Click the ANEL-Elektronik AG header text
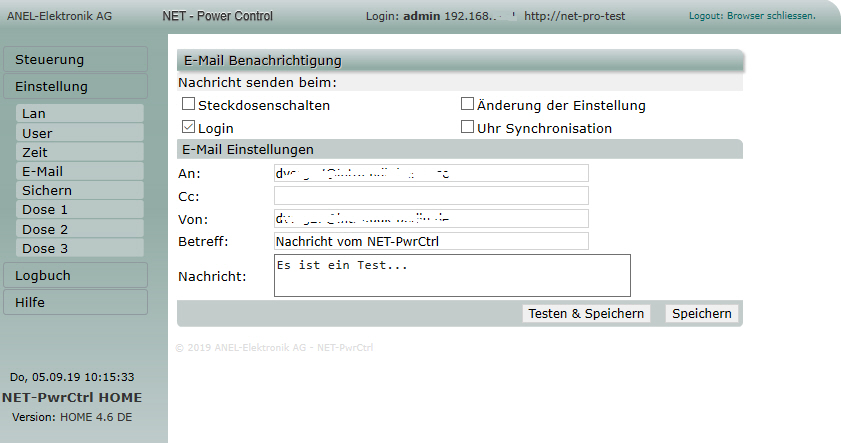 click(x=60, y=16)
